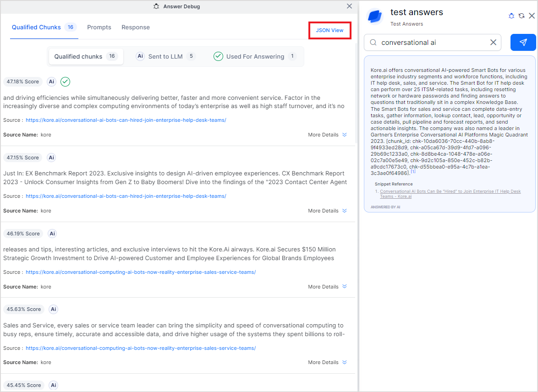Viewport: 538px width, 392px height.
Task: Clear the search query with the X icon
Action: pyautogui.click(x=493, y=43)
